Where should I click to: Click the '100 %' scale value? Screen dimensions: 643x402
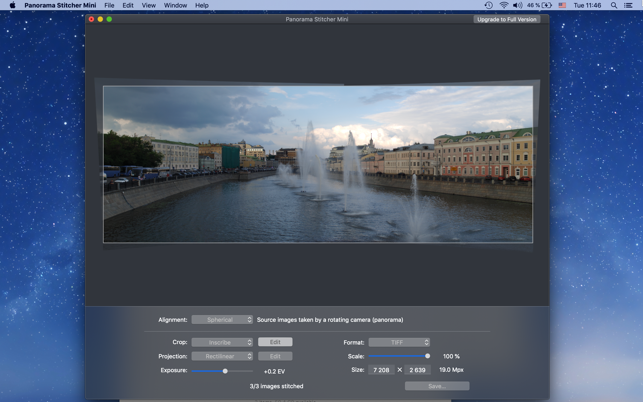coord(451,356)
